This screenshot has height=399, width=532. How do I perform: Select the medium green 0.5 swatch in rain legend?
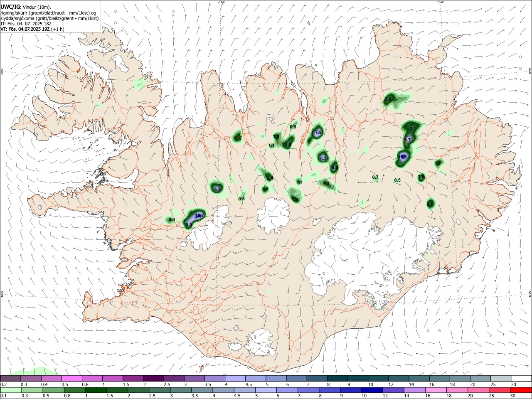(x=53, y=390)
